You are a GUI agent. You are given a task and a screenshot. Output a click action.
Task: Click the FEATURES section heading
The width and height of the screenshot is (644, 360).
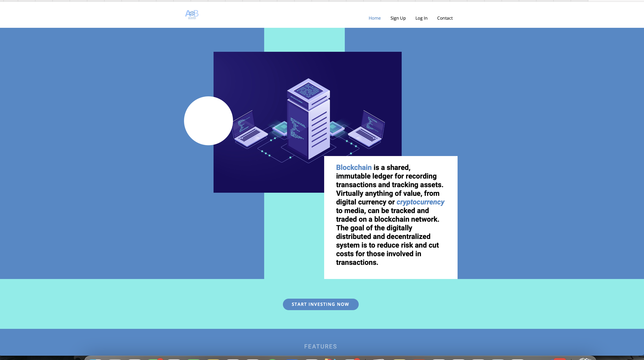coord(320,346)
